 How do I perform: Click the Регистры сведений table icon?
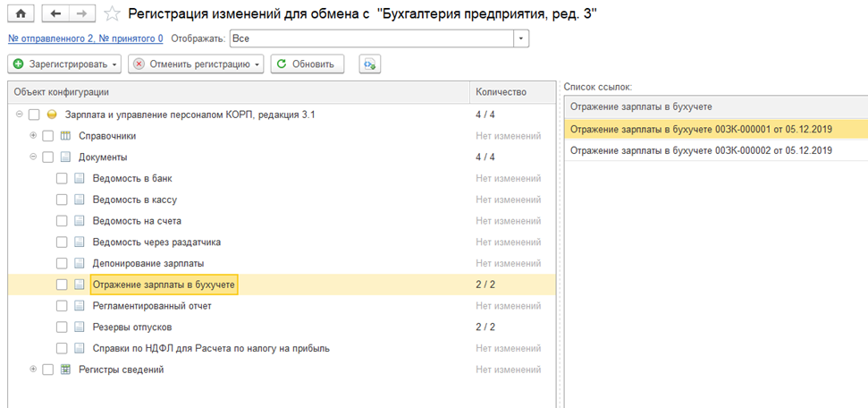[65, 370]
